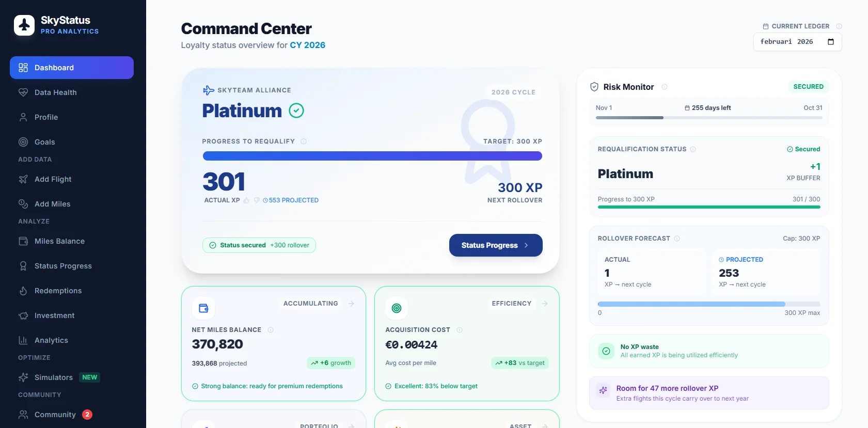The width and height of the screenshot is (868, 428).
Task: Open the Community section
Action: pyautogui.click(x=55, y=415)
